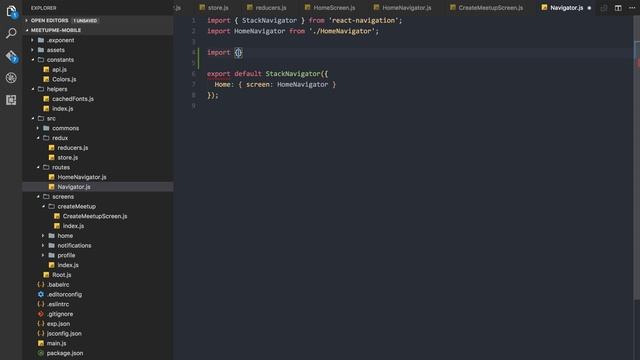Open the Search view icon
Viewport: 640px width, 360px height.
(11, 33)
